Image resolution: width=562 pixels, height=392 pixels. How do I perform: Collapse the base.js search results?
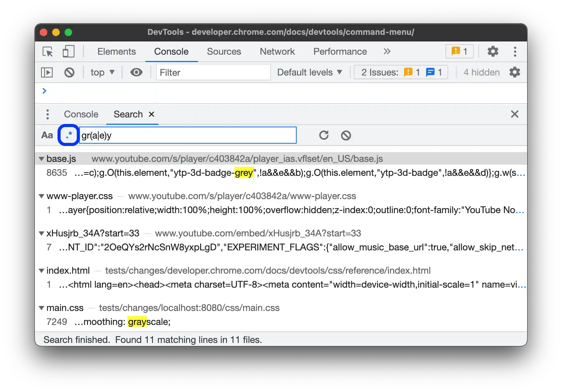(x=42, y=158)
